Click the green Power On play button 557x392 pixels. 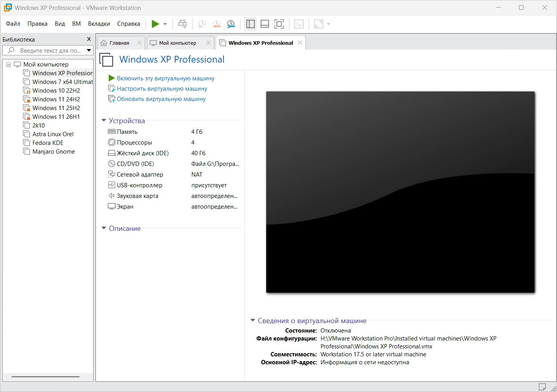pyautogui.click(x=155, y=24)
